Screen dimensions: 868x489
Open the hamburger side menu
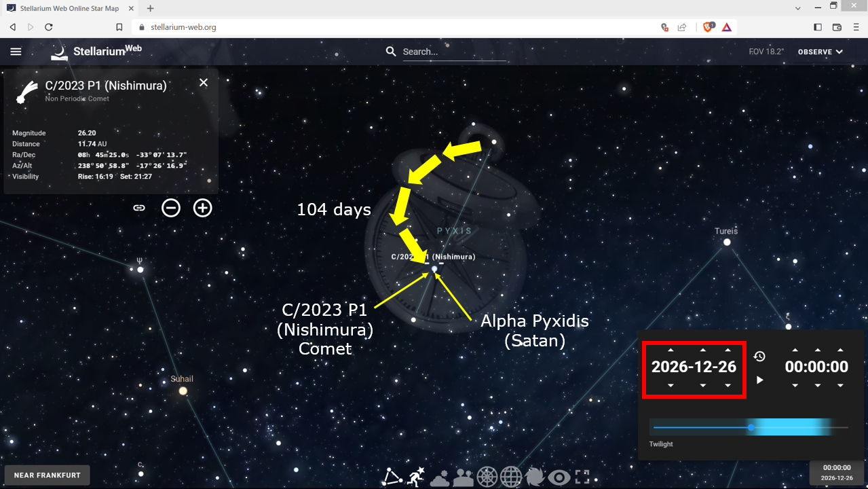(16, 52)
